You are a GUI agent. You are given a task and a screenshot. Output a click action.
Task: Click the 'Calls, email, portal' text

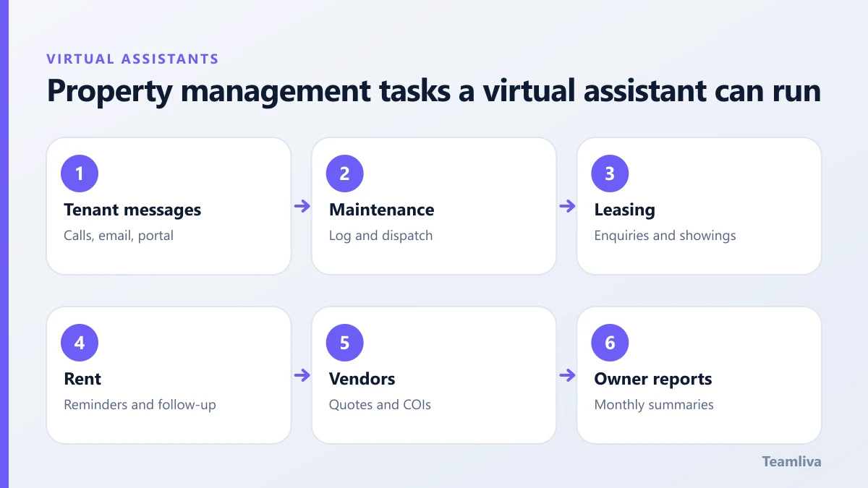(x=119, y=236)
